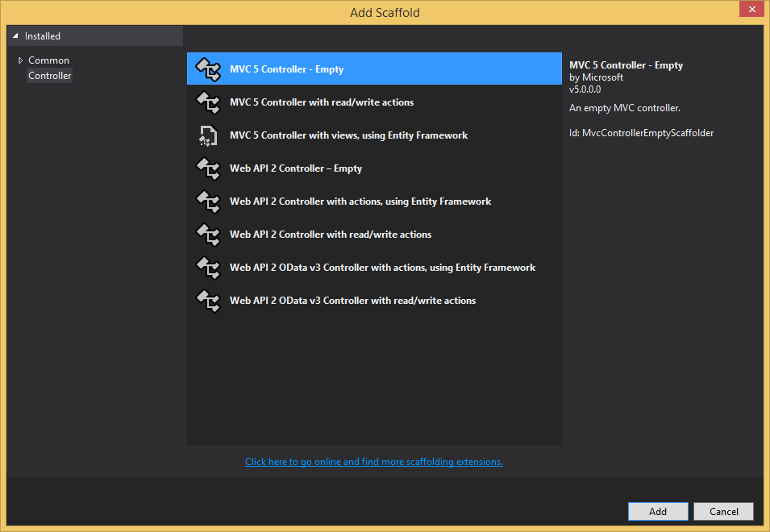Viewport: 770px width, 532px height.
Task: Click the MVC 5 Controller - Empty icon
Action: click(x=208, y=69)
